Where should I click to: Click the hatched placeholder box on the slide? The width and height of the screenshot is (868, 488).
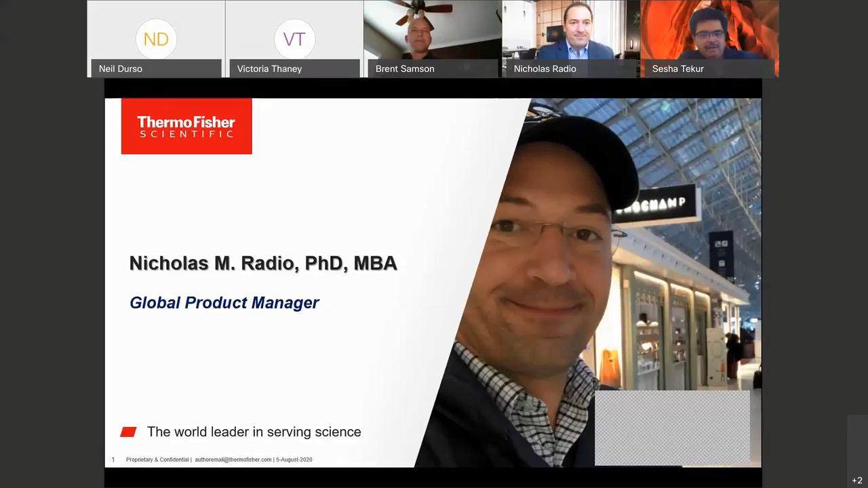tap(672, 427)
